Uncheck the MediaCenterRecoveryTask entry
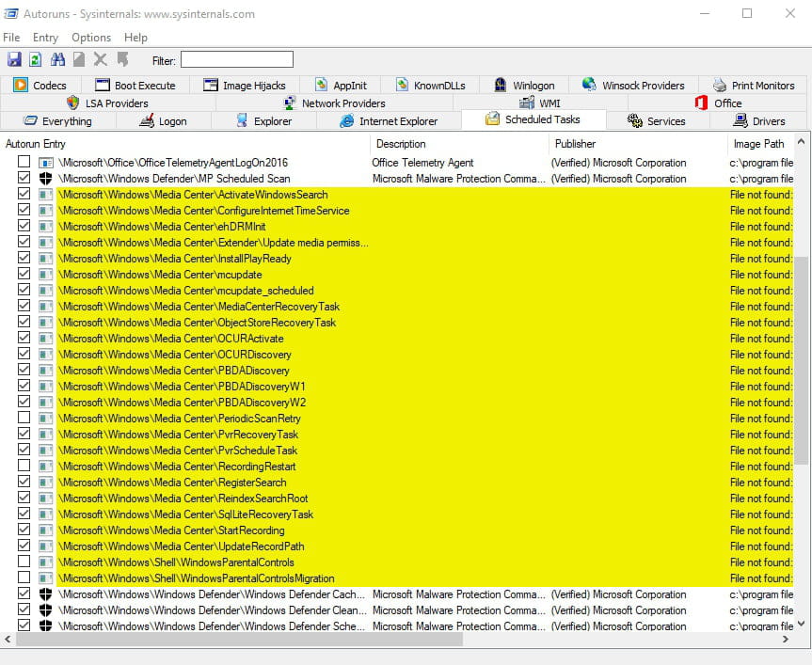Image resolution: width=812 pixels, height=665 pixels. pyautogui.click(x=24, y=306)
